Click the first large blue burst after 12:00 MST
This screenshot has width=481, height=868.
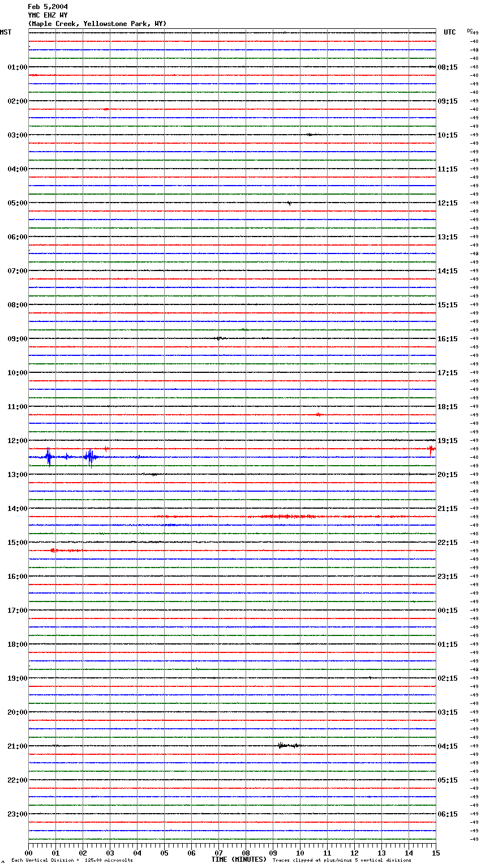[49, 457]
